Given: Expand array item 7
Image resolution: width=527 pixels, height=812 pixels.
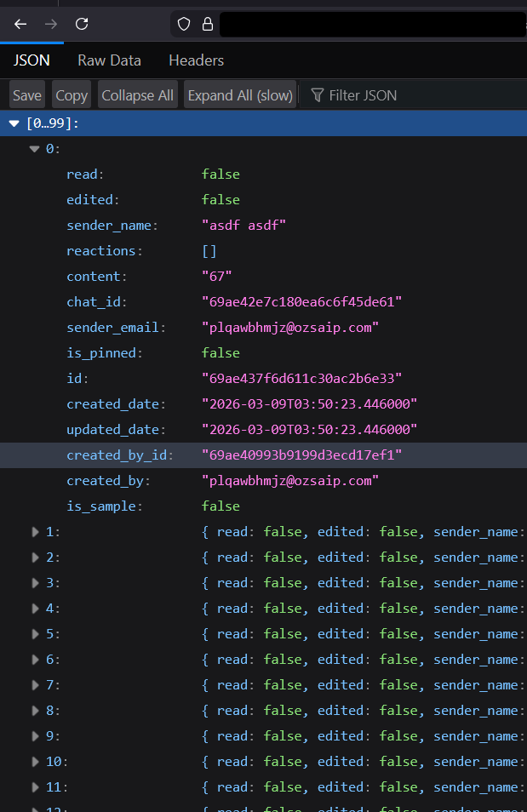Looking at the screenshot, I should coord(35,685).
